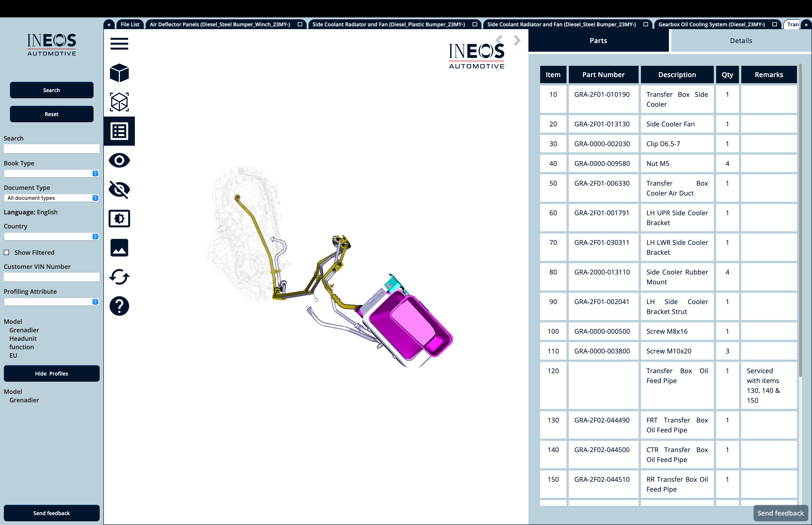Screen dimensions: 812x525
Task: Click the Reset button
Action: [51, 114]
